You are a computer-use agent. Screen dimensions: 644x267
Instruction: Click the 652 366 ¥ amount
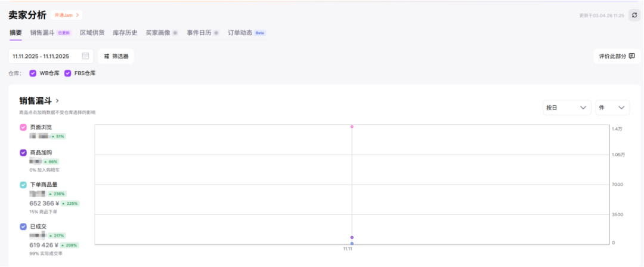(x=44, y=203)
